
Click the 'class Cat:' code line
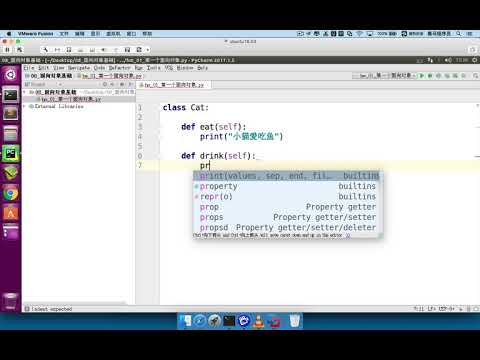pyautogui.click(x=186, y=108)
